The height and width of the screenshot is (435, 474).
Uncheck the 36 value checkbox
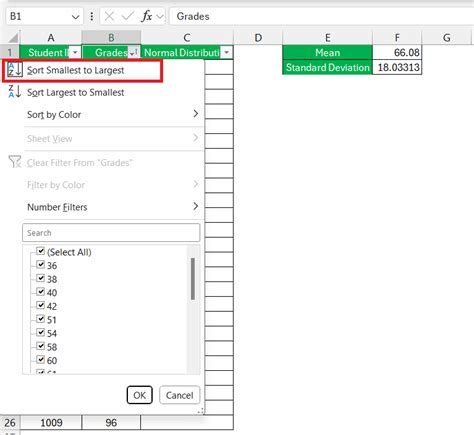(40, 265)
